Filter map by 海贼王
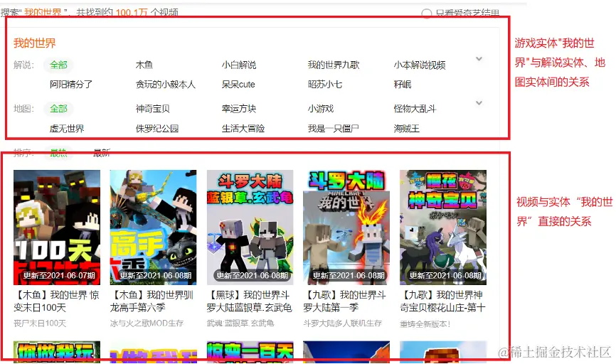Viewport: 616px width, 364px height. tap(407, 129)
